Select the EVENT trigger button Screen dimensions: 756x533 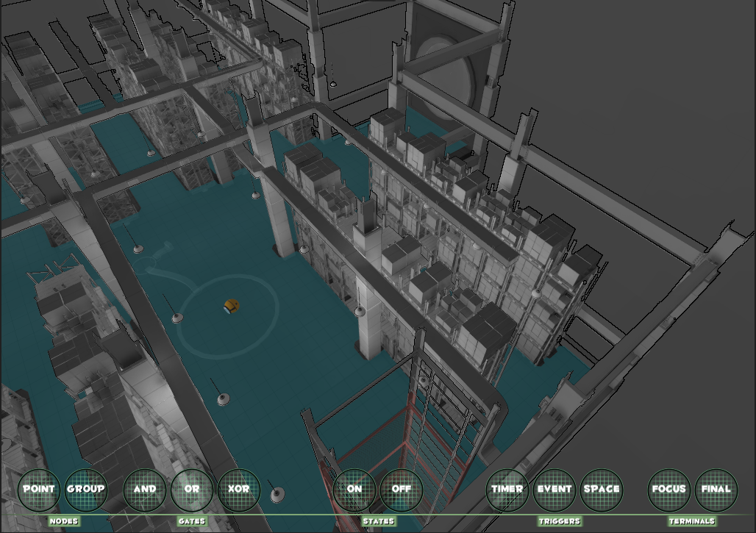(554, 489)
